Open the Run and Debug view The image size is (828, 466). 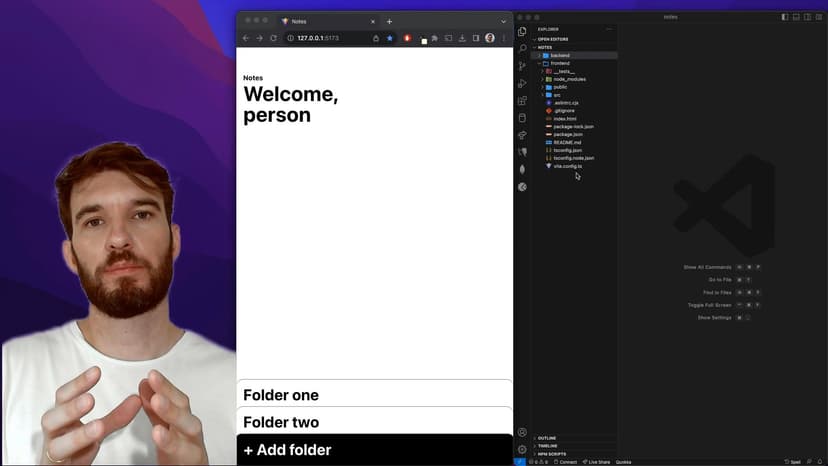pos(522,83)
